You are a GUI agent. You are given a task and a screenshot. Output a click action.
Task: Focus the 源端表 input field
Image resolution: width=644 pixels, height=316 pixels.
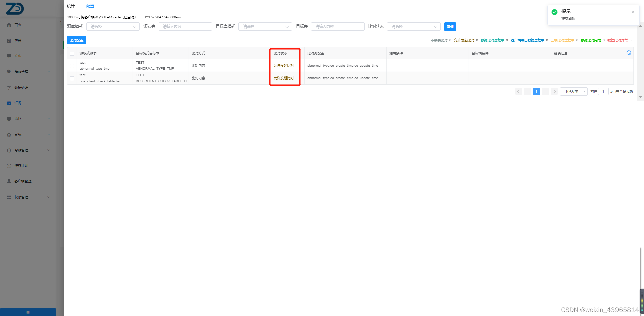click(185, 27)
